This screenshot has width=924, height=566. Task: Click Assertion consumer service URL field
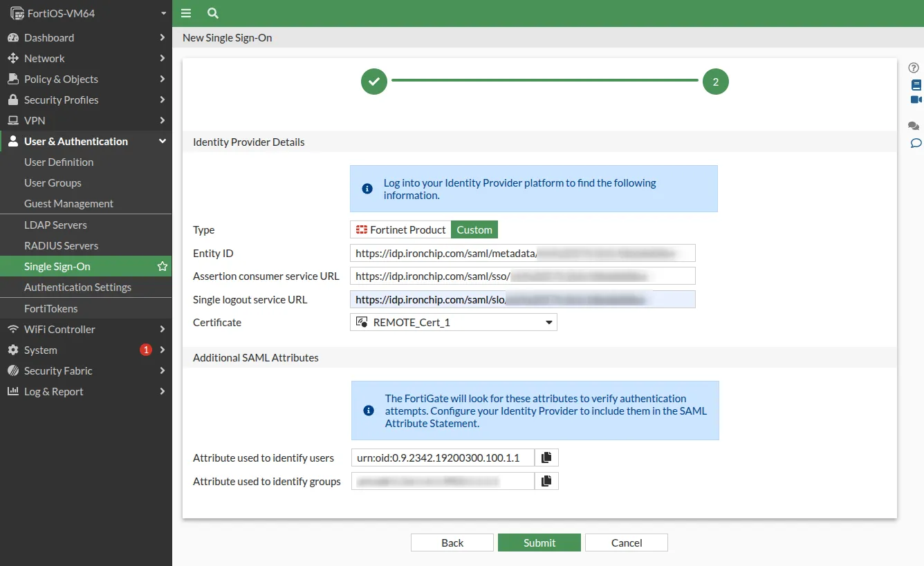pos(523,276)
